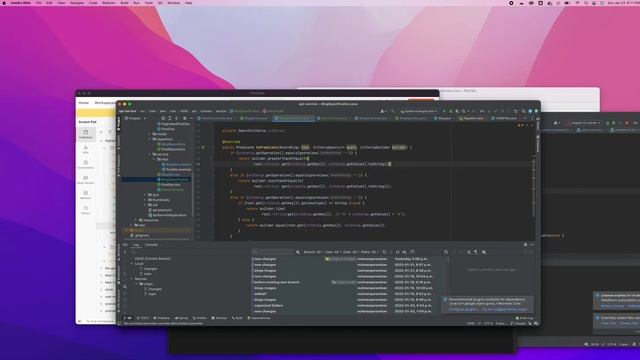Click the magnifier icon beside the Git log search field
The image size is (640, 360).
pos(298,252)
